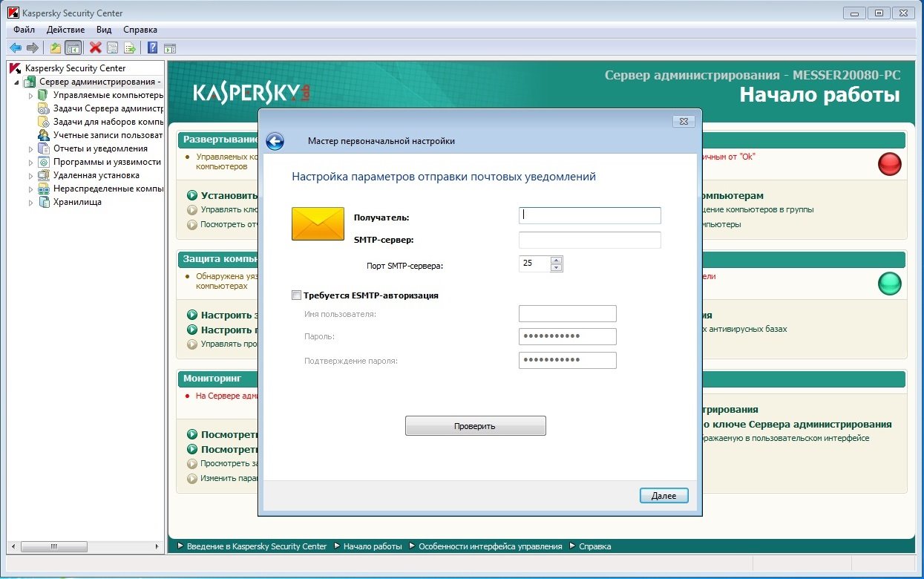Click the wizard's blue back arrow

275,141
